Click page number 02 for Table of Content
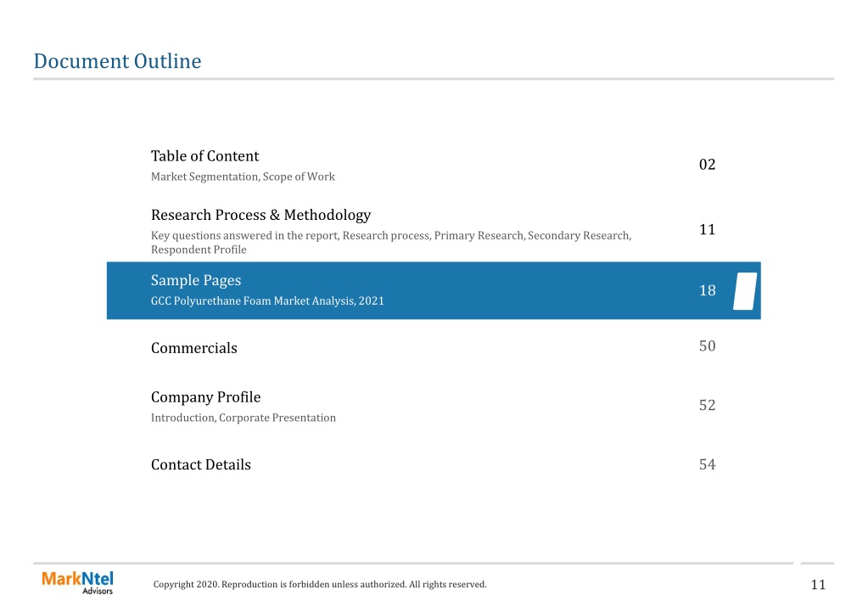Screen dimensions: 868x601 click(707, 165)
